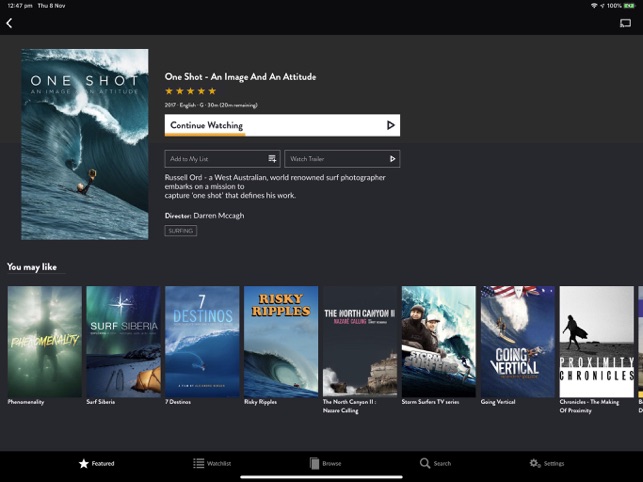Select the Featured star icon
Image resolution: width=643 pixels, height=482 pixels.
(x=84, y=464)
